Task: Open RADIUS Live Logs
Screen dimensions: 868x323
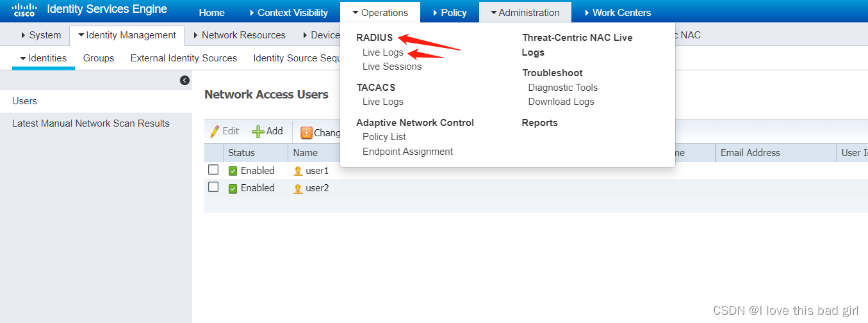Action: coord(383,52)
